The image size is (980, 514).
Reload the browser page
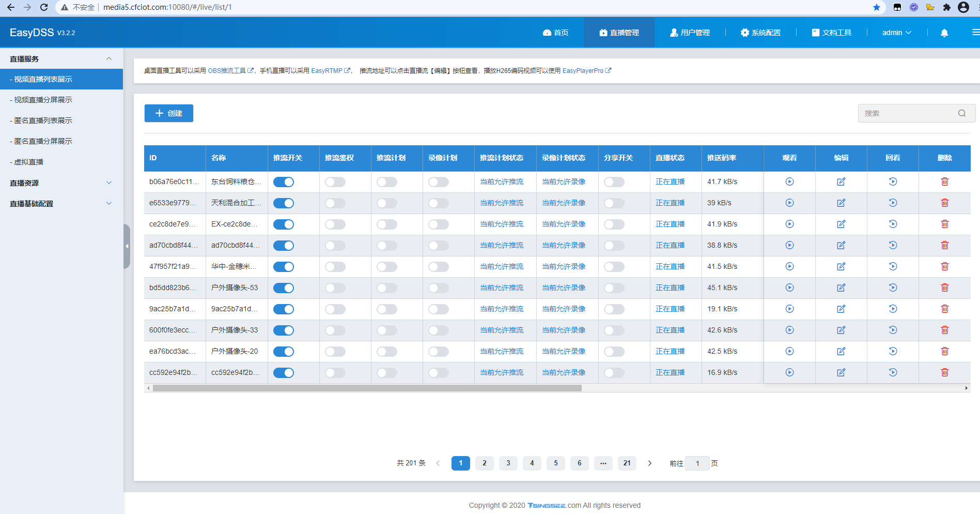pyautogui.click(x=44, y=7)
